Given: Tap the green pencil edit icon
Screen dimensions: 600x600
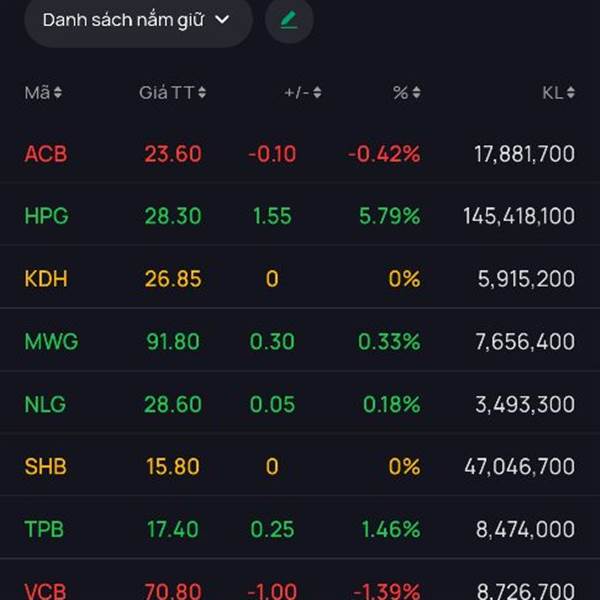Looking at the screenshot, I should click(x=289, y=20).
